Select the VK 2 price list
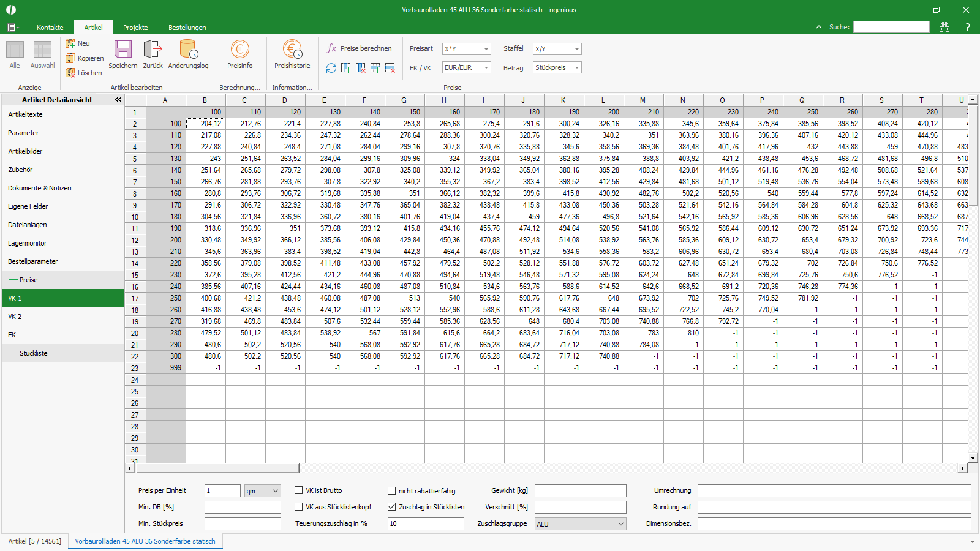Image resolution: width=980 pixels, height=551 pixels. (62, 317)
